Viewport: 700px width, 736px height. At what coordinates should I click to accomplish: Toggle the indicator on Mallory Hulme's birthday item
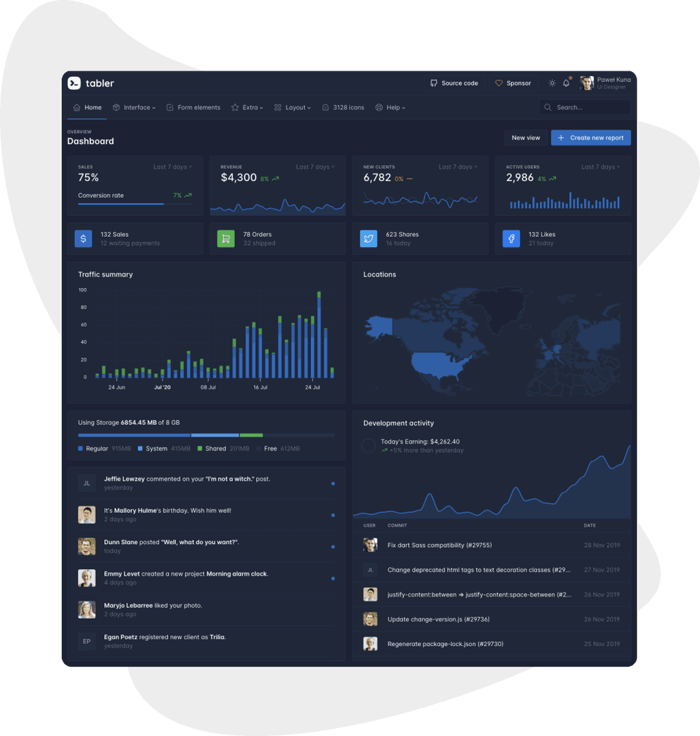(333, 514)
